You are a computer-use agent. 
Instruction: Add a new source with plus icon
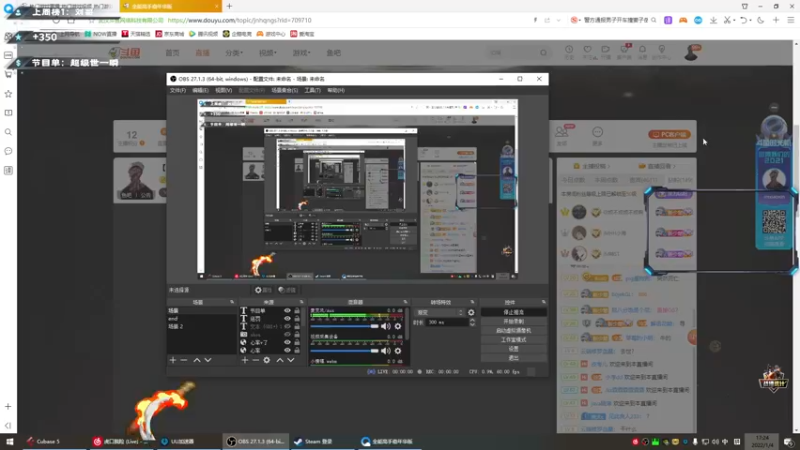245,360
